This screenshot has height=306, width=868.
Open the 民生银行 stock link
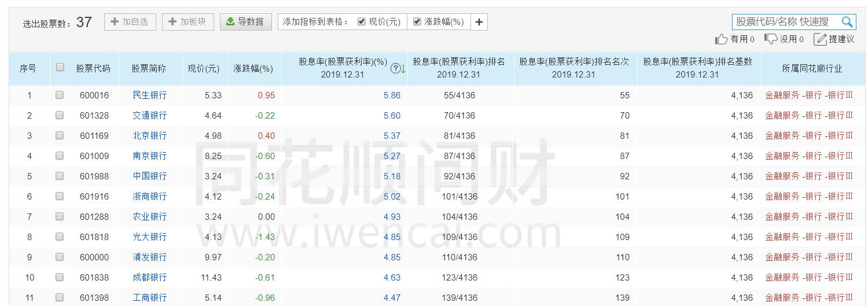[149, 95]
